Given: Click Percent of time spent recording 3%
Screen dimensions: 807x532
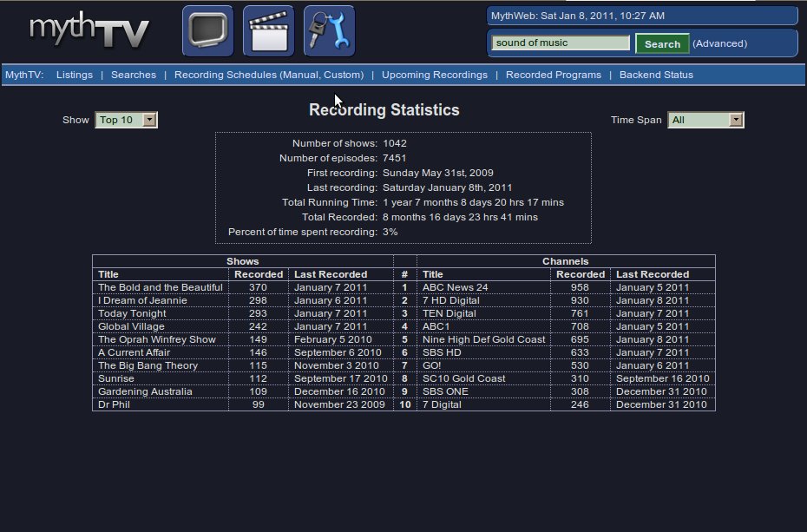Looking at the screenshot, I should tap(390, 232).
